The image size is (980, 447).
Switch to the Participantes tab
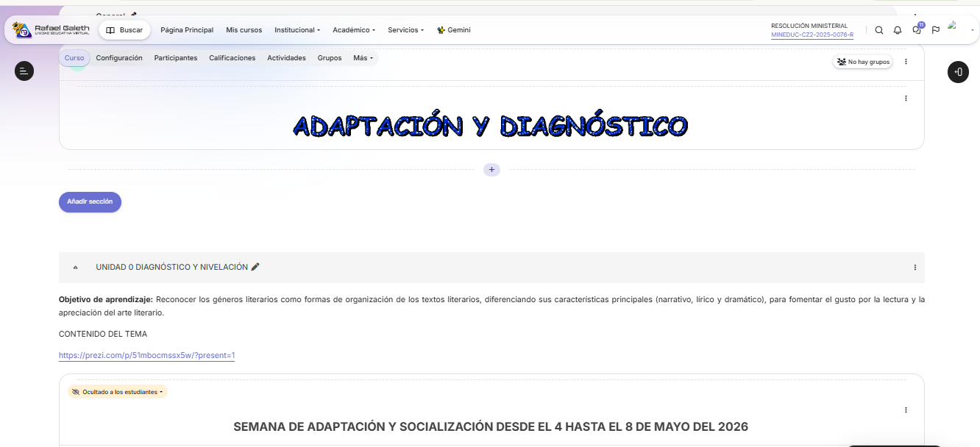pos(176,58)
